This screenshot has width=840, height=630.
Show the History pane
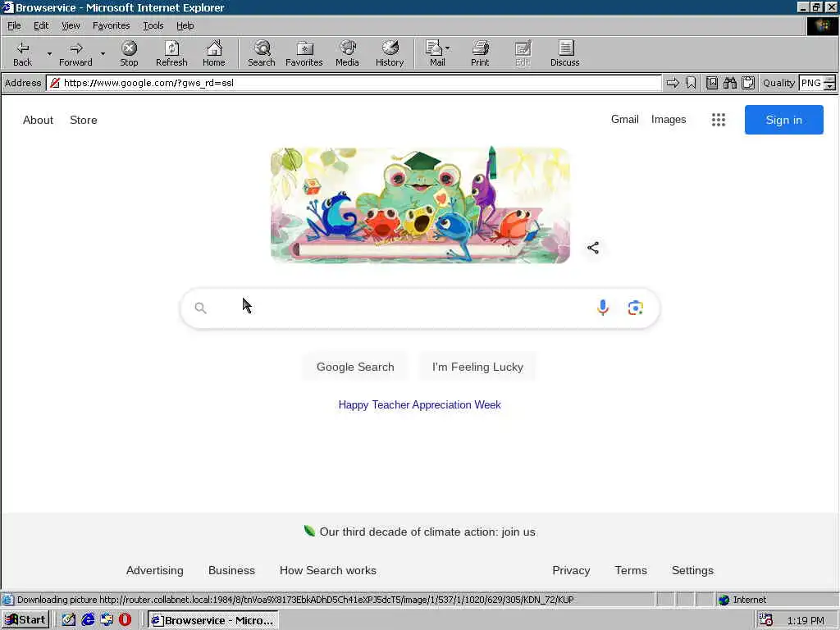point(390,53)
